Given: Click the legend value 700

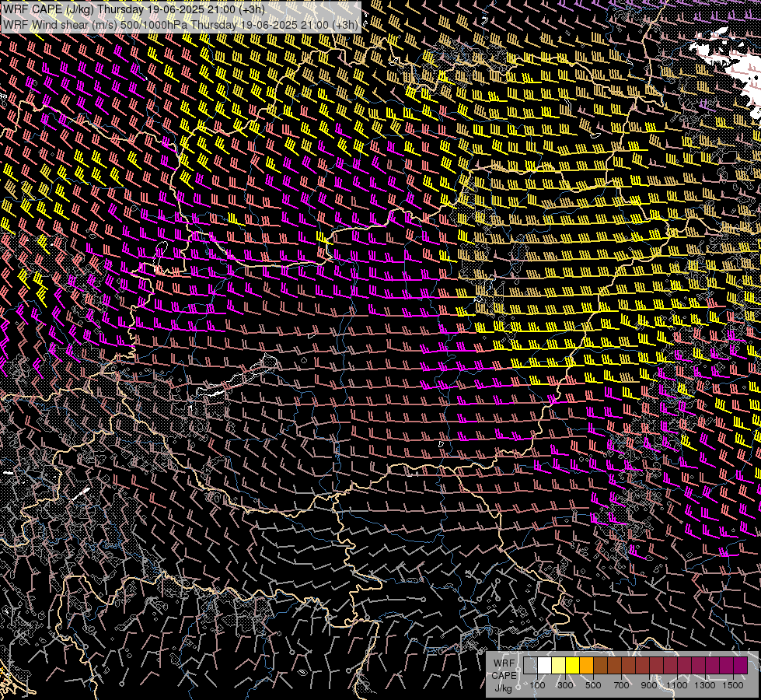Looking at the screenshot, I should coord(621,685).
